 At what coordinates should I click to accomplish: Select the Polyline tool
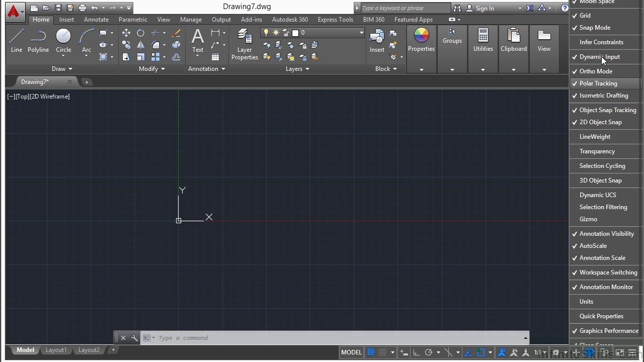point(38,40)
